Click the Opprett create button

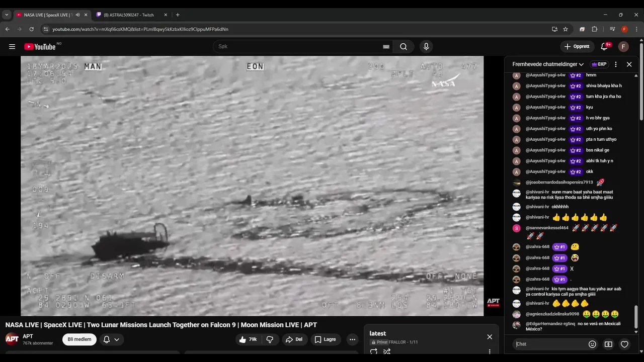click(x=577, y=47)
